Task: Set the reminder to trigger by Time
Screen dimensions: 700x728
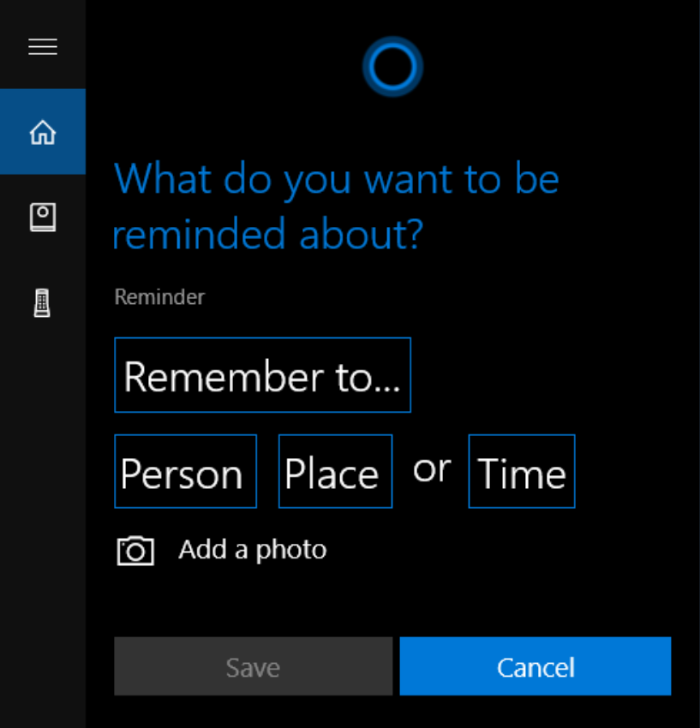Action: (522, 471)
